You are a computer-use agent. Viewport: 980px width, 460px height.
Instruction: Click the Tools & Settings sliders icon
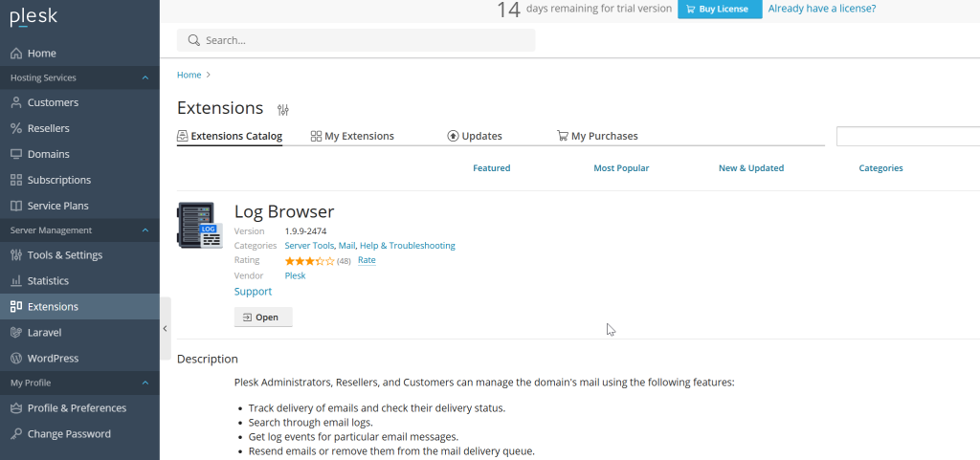coord(16,254)
